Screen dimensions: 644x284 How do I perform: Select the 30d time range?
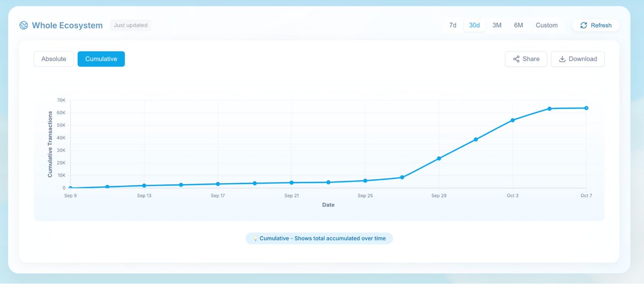coord(474,25)
